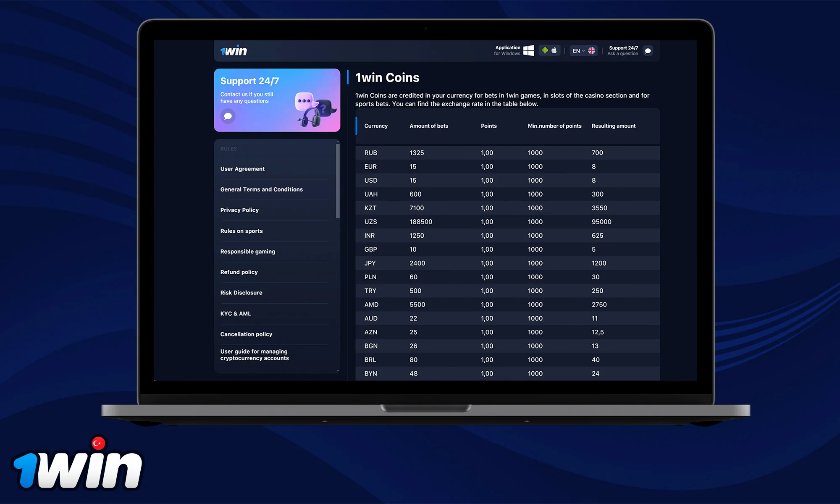Select the Responsible Gaming menu item
Screen dimensions: 840x504
(247, 252)
